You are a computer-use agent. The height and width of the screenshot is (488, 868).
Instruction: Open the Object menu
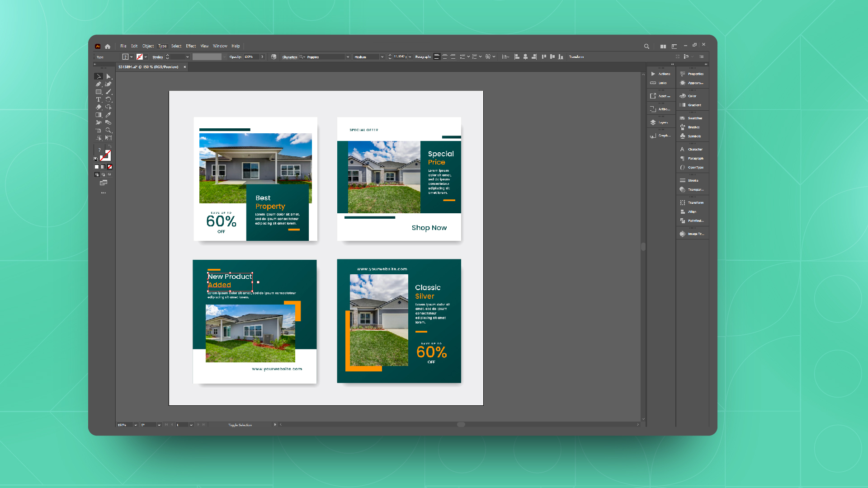148,46
